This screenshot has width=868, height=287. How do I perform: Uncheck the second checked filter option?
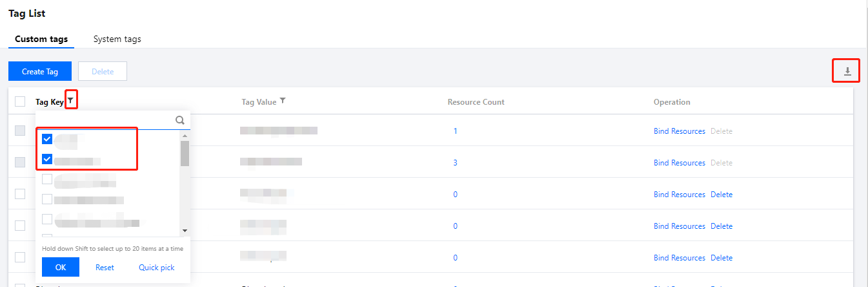coord(47,159)
